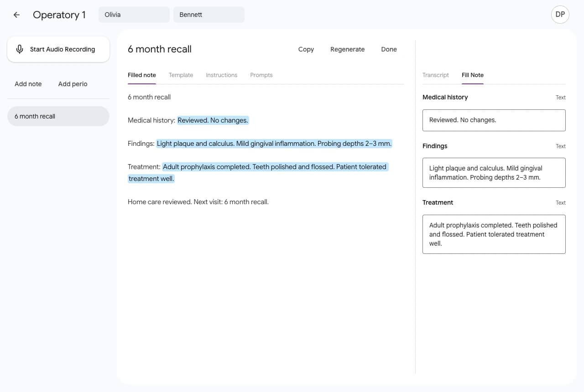The image size is (584, 392).
Task: Click the '6 month recall' first line in note body
Action: [x=149, y=97]
